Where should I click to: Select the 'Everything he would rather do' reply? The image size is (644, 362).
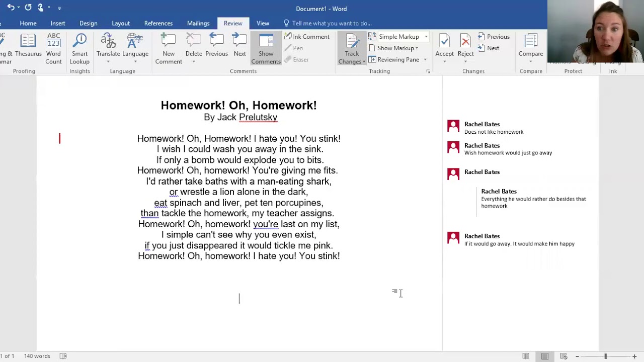[x=533, y=202]
